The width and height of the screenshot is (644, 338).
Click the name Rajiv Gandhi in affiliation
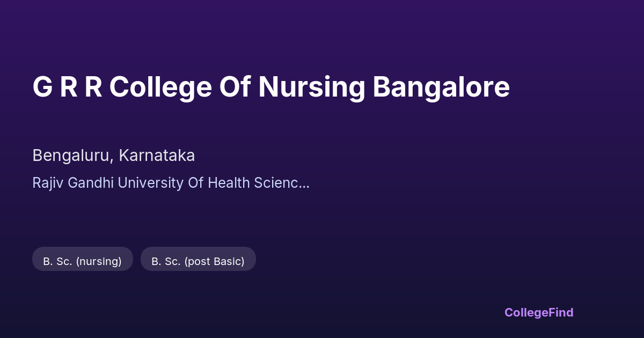73,183
